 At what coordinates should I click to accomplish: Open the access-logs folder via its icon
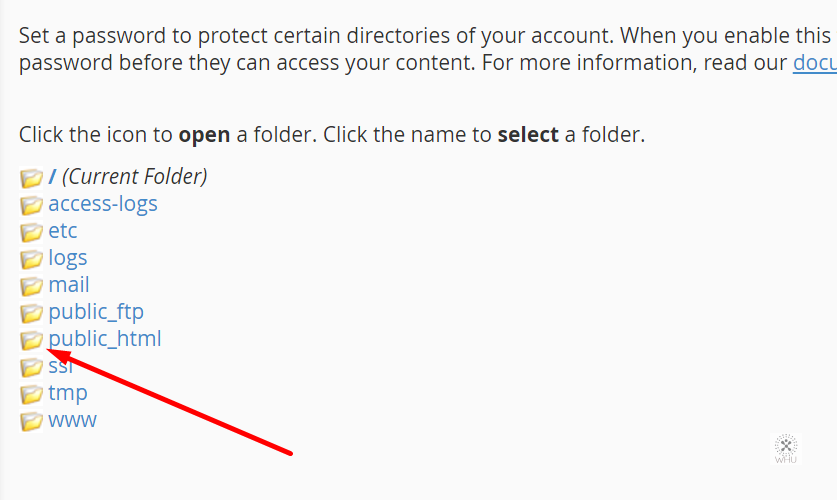(31, 205)
